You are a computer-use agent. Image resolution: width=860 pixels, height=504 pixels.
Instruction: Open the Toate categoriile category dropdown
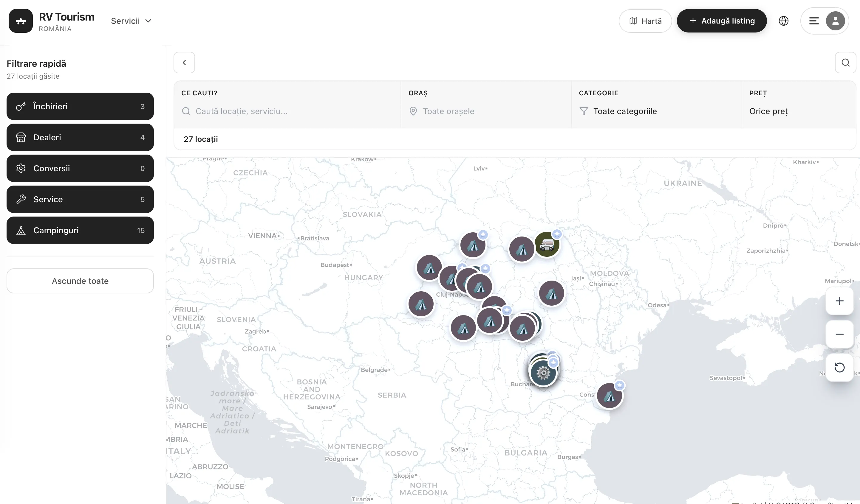point(624,111)
